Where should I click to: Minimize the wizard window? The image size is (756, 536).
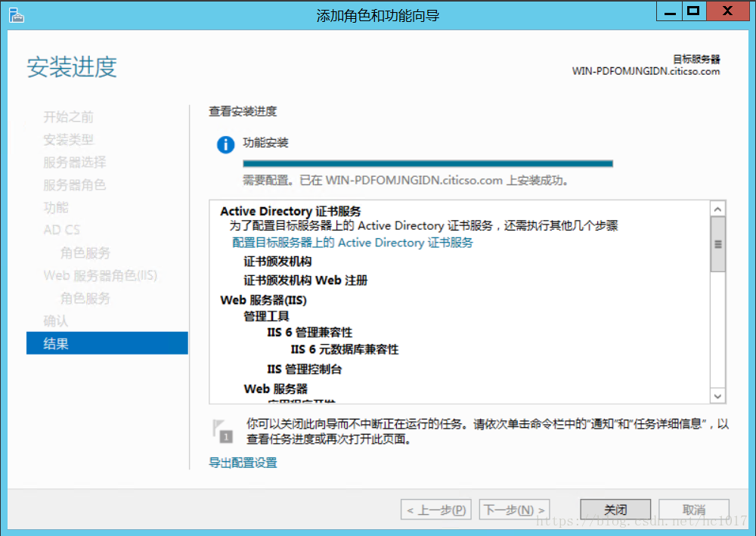[x=670, y=11]
